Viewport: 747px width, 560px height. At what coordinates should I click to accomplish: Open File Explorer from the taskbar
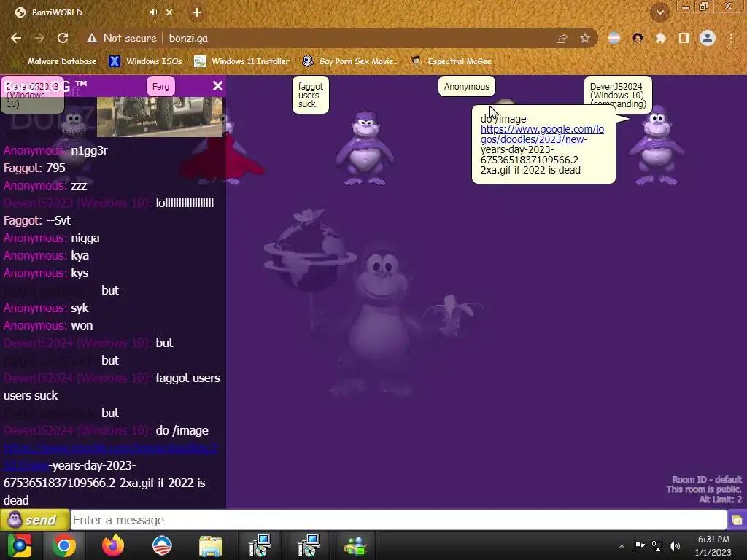(210, 546)
